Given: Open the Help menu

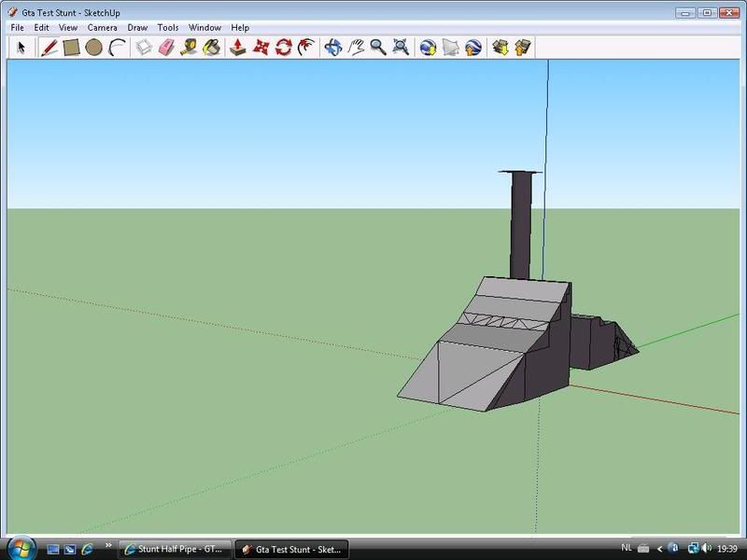Looking at the screenshot, I should pyautogui.click(x=240, y=28).
